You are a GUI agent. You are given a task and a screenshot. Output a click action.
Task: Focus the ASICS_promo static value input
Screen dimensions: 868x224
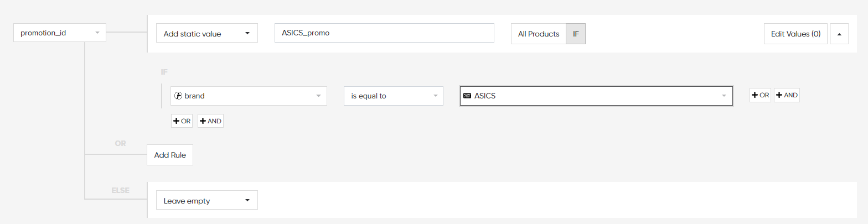point(384,33)
